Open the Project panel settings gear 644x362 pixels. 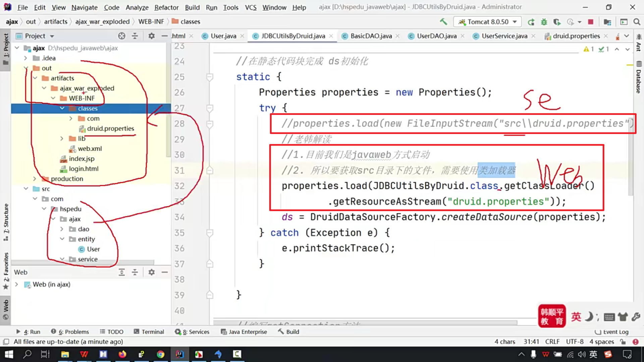tap(152, 36)
